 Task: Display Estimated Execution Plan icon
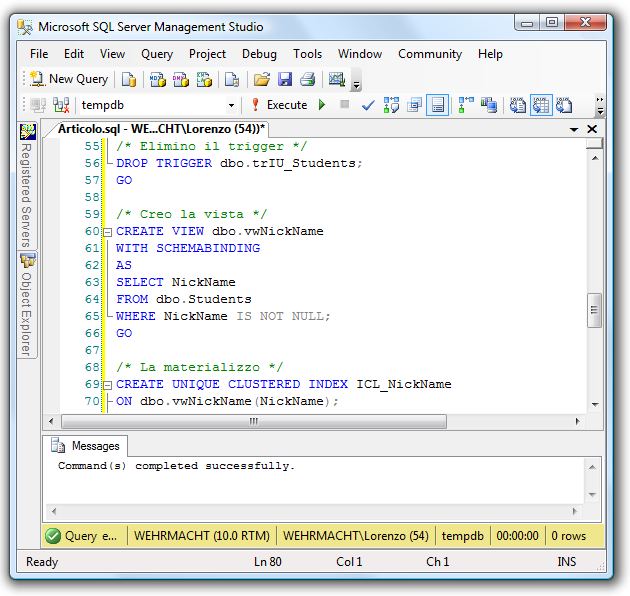click(391, 105)
